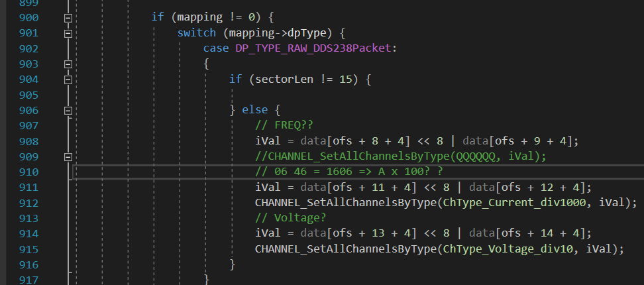Click the 'else' keyword on line 906
644x285 pixels.
[254, 110]
